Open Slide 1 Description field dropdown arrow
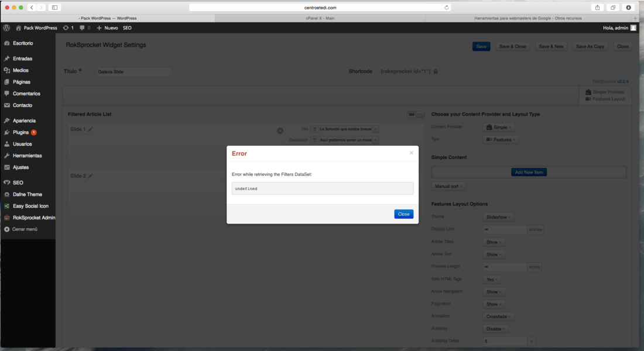The width and height of the screenshot is (644, 351). click(x=375, y=140)
